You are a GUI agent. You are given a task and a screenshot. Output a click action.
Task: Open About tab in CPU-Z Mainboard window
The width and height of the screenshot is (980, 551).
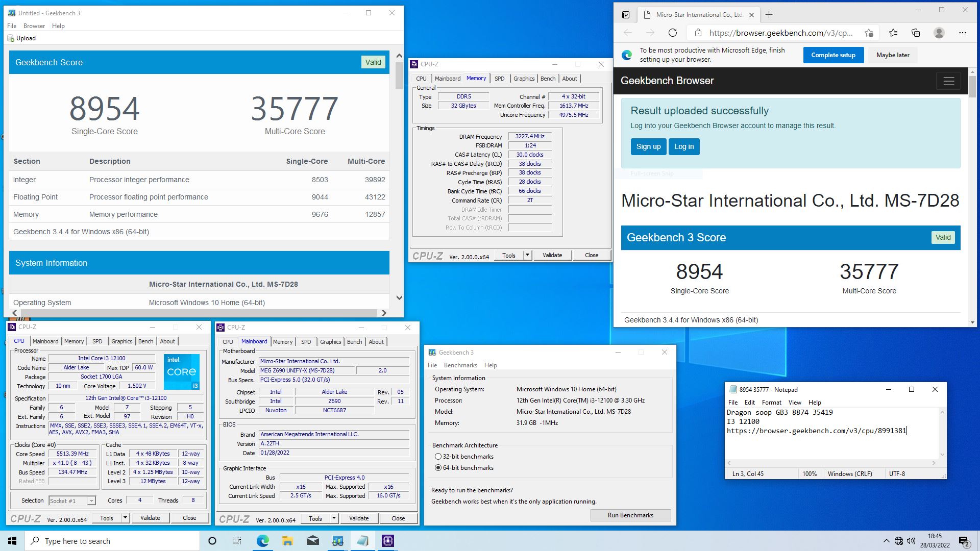point(376,342)
